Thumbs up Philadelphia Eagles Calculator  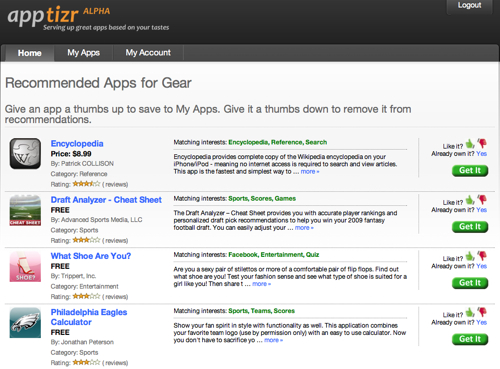point(470,313)
